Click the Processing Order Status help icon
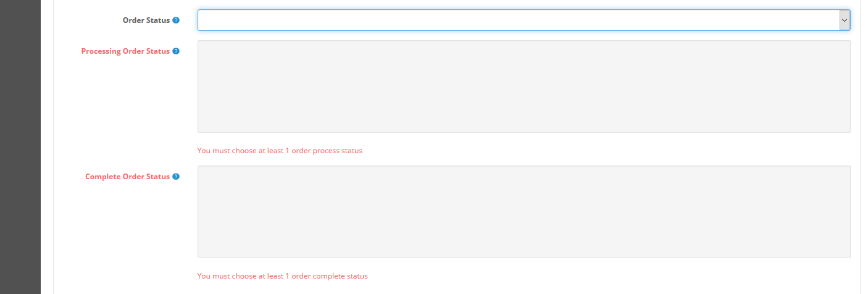 (x=176, y=51)
